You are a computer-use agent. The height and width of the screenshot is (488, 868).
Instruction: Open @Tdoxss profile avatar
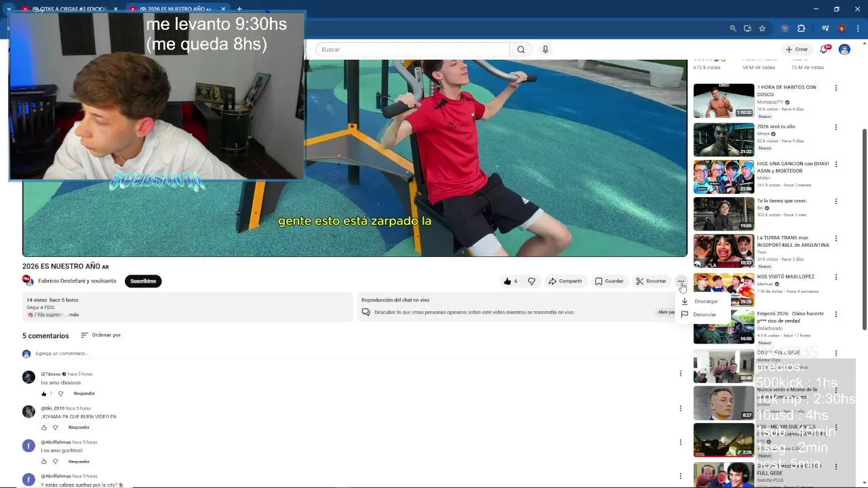[x=28, y=378]
